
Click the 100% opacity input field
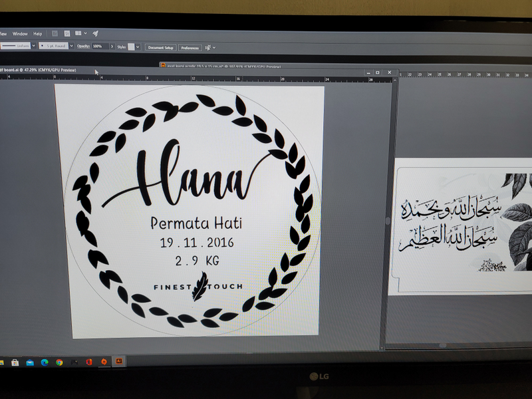[100, 46]
